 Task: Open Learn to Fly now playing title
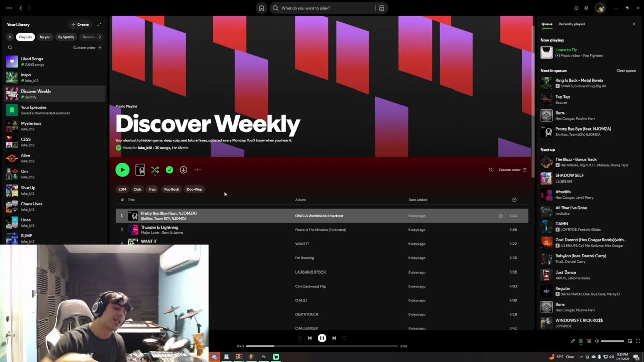pyautogui.click(x=566, y=50)
